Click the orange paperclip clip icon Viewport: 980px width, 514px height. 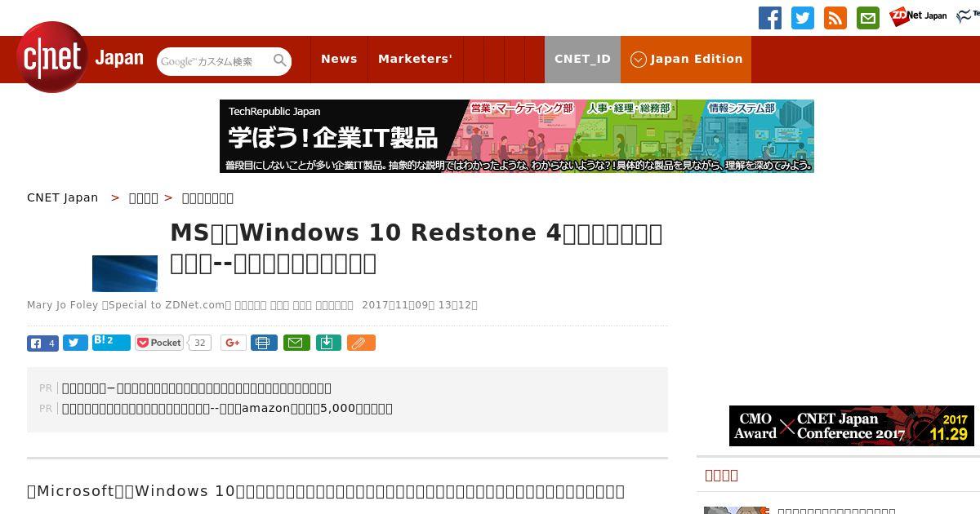tap(361, 343)
